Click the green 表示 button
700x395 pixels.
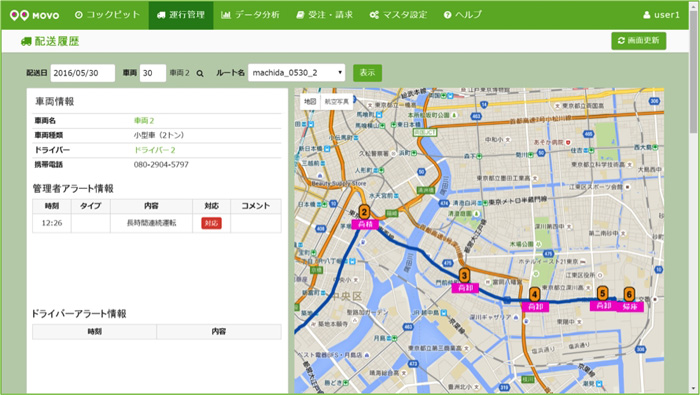[367, 73]
